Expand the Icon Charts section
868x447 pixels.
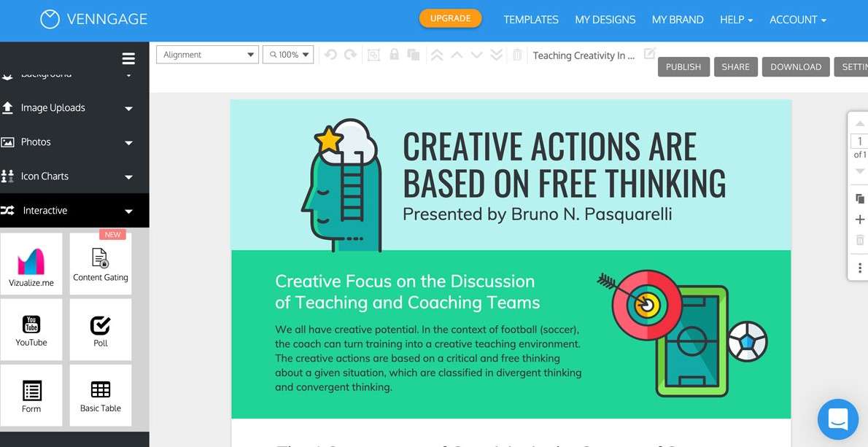pyautogui.click(x=74, y=176)
